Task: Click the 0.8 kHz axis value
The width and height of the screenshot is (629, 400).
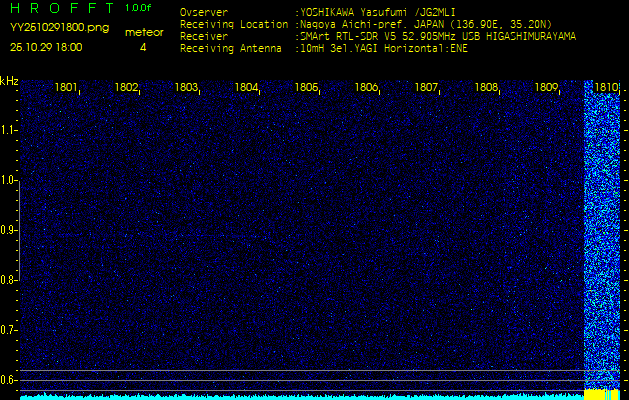Action: coord(7,280)
